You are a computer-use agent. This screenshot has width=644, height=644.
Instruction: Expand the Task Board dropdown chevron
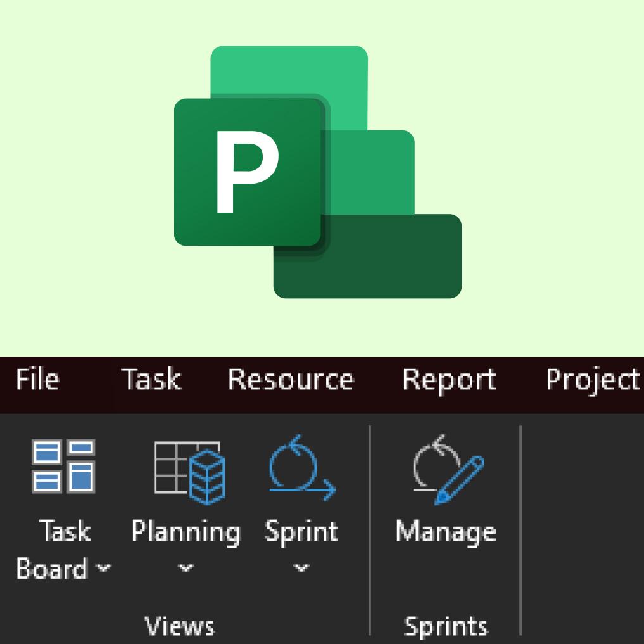[x=103, y=568]
